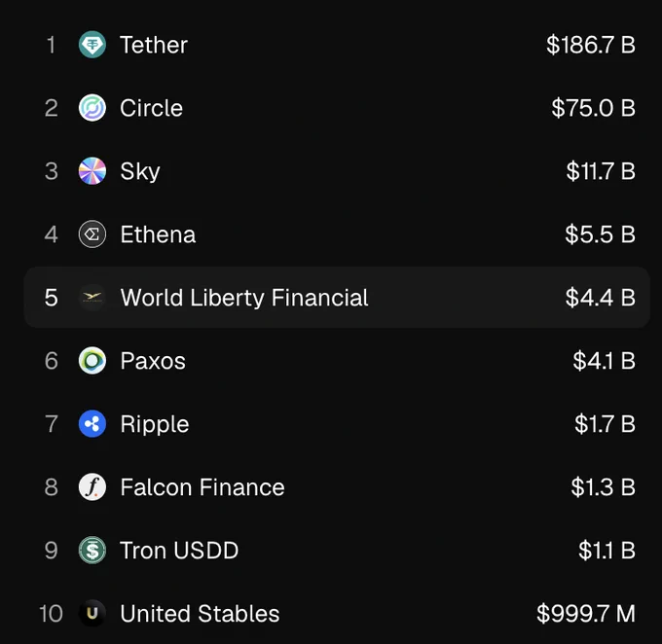Click the green Tron USDD dollar icon
This screenshot has width=662, height=644.
92,551
